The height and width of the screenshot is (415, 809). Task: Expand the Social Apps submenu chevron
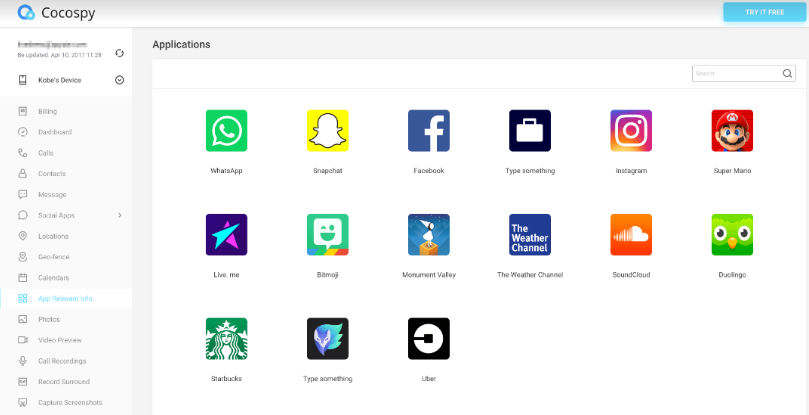pyautogui.click(x=120, y=215)
